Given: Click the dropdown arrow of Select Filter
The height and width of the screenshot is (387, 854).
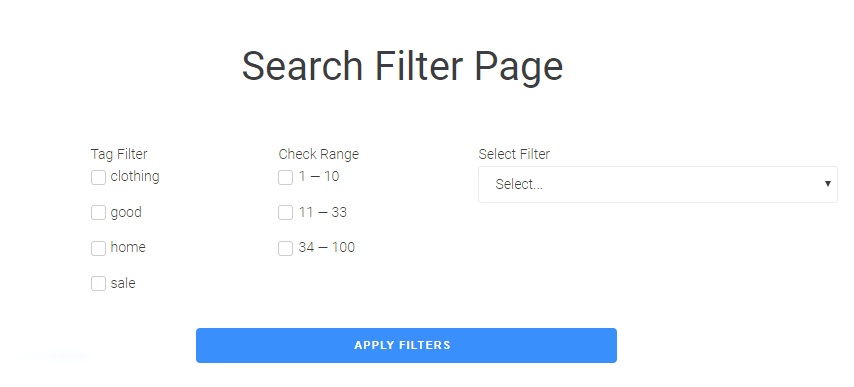Looking at the screenshot, I should pos(827,184).
